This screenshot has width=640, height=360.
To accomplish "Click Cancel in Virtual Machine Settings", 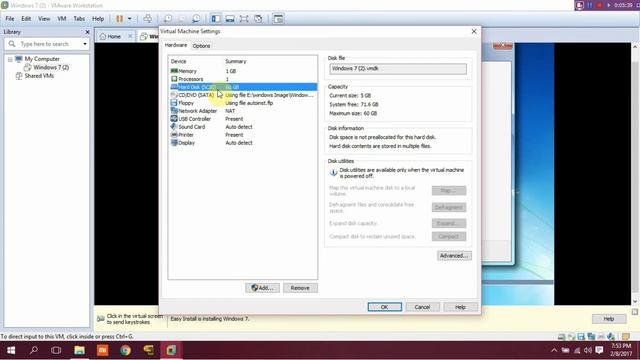I will pos(422,307).
